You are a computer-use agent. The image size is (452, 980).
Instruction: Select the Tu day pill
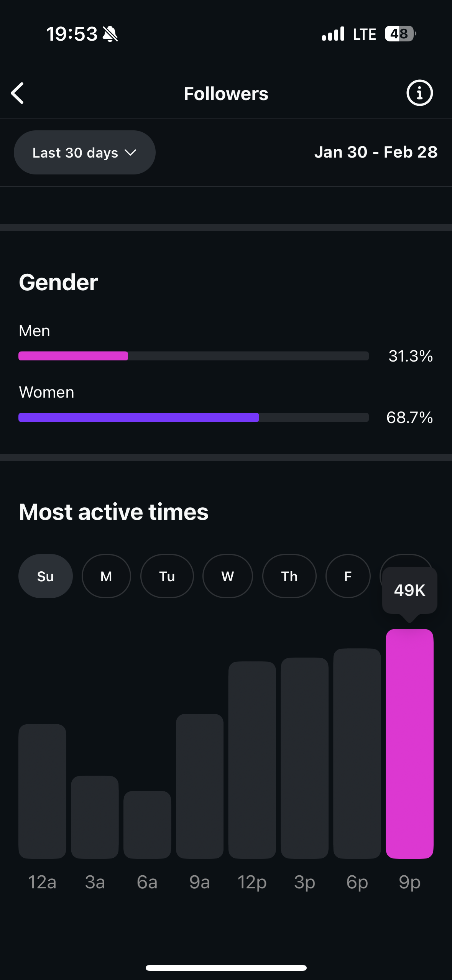coord(167,576)
